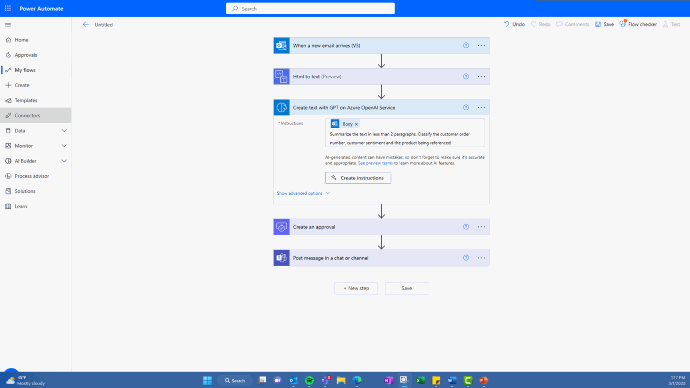
Task: Click the Html to text step icon
Action: coord(282,77)
